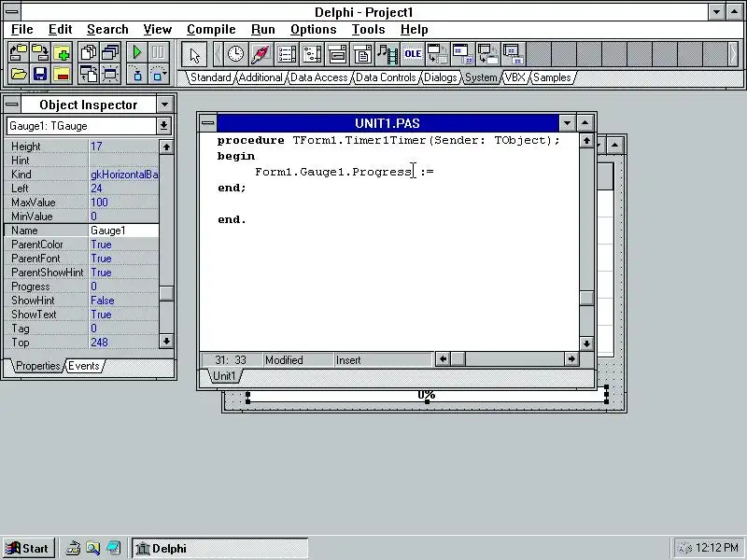Click the 0% gauge on the form
The image size is (747, 560).
(427, 396)
